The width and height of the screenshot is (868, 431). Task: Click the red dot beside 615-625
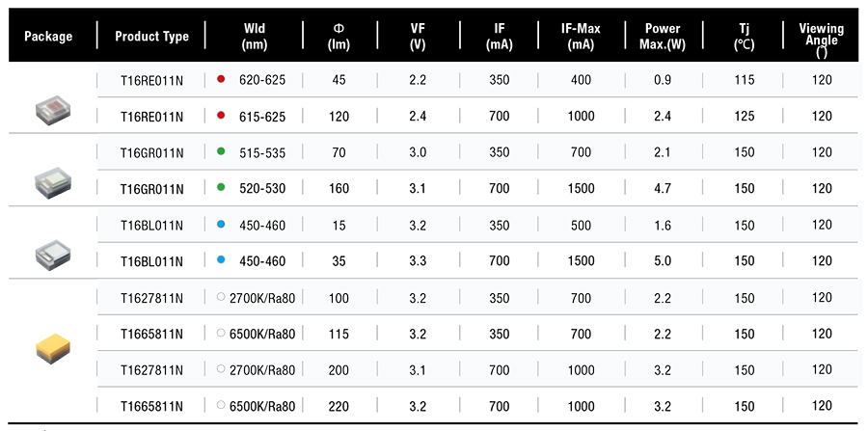coord(222,116)
